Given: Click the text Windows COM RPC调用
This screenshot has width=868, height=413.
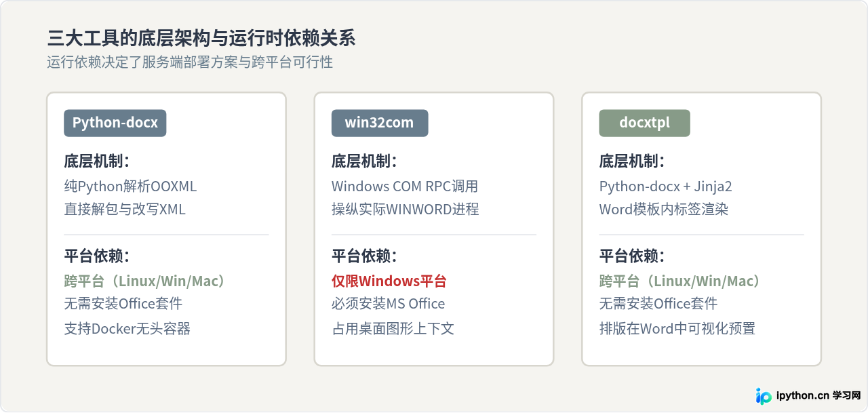Looking at the screenshot, I should [x=405, y=186].
